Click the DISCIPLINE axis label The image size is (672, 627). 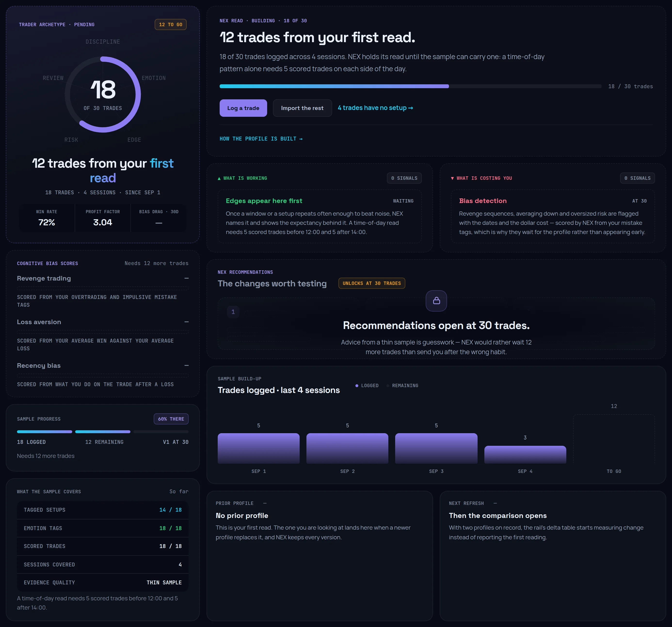pyautogui.click(x=103, y=42)
